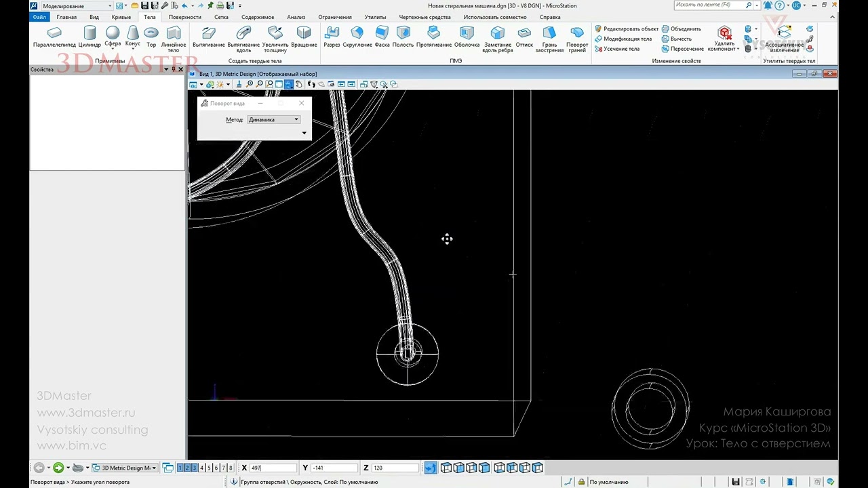The width and height of the screenshot is (868, 488).
Task: Choose the Вращение solid tool
Action: click(x=304, y=37)
